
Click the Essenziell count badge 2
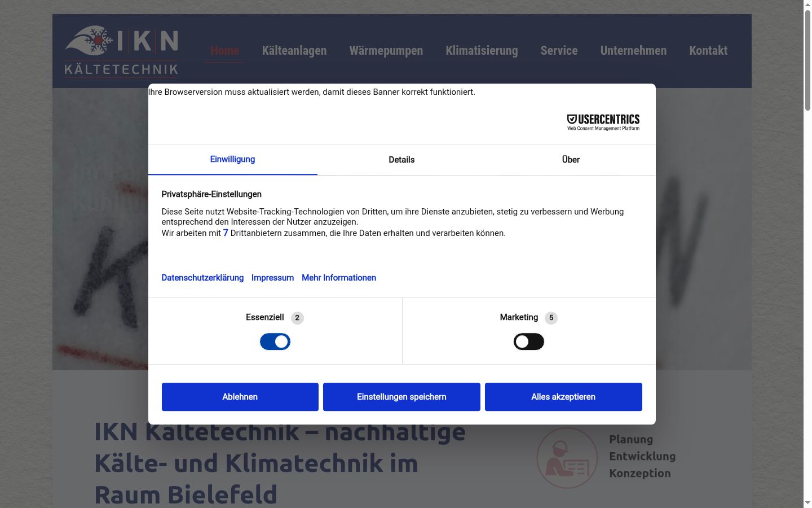coord(297,318)
